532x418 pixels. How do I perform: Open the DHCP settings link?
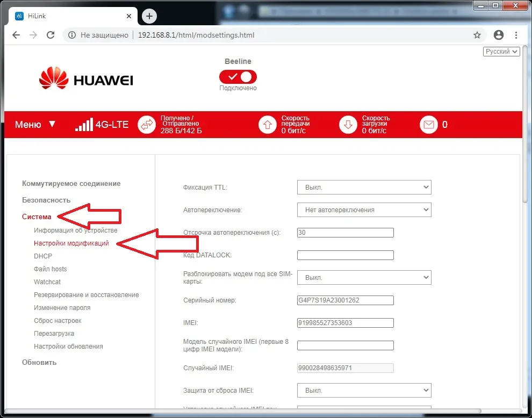click(x=43, y=256)
